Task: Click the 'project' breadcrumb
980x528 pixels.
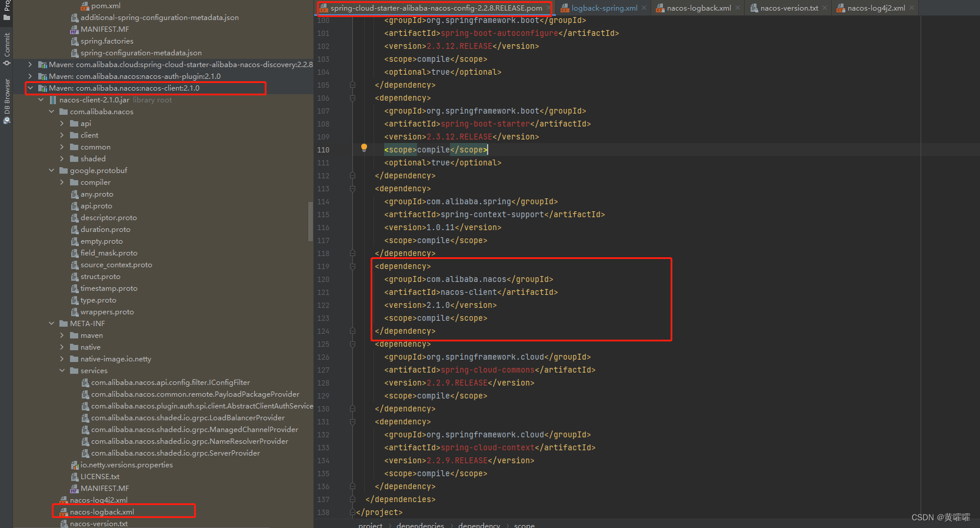Action: coord(370,524)
